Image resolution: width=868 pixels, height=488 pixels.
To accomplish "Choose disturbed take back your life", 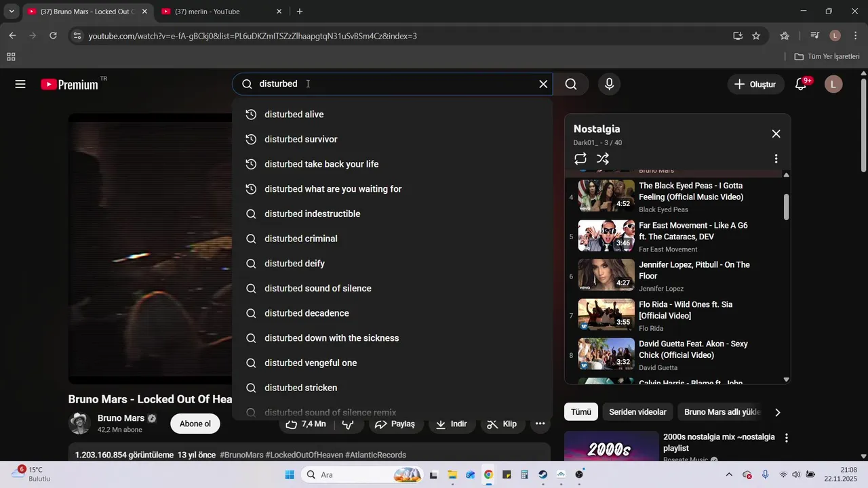I will [392, 164].
